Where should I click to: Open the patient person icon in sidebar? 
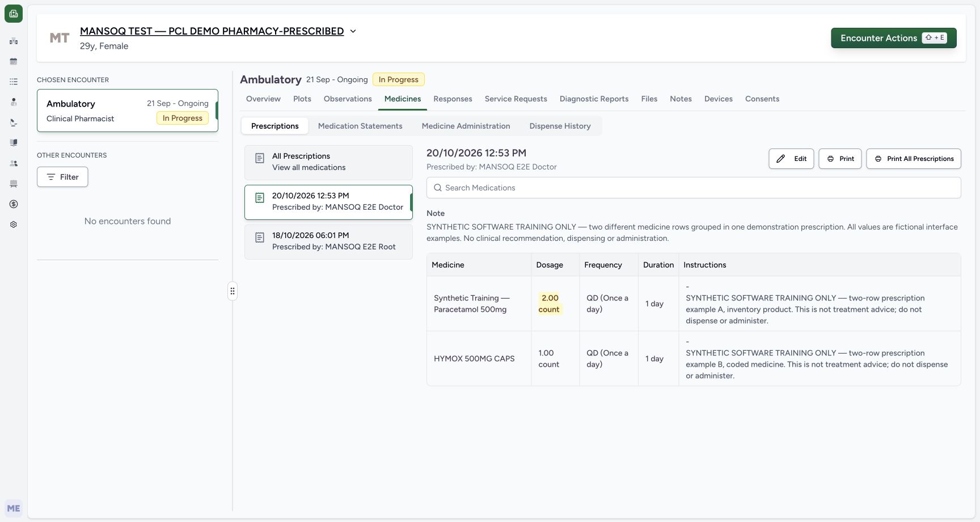[x=14, y=102]
